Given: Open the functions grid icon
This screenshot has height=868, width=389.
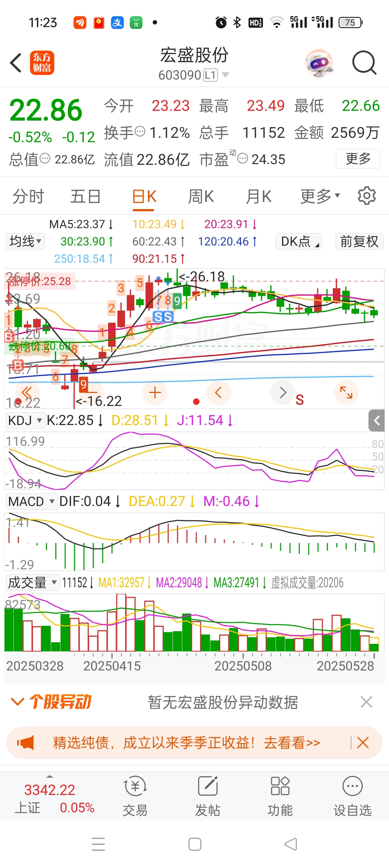Looking at the screenshot, I should [280, 786].
